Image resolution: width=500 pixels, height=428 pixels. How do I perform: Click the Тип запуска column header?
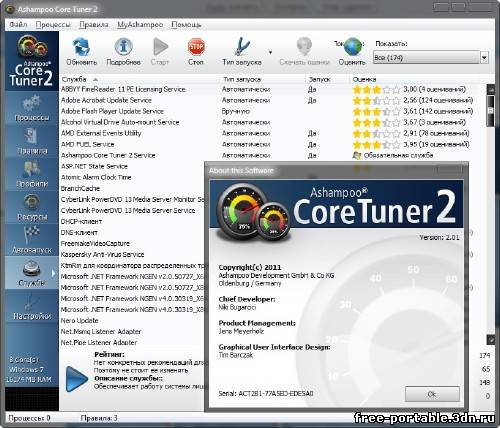coord(242,79)
